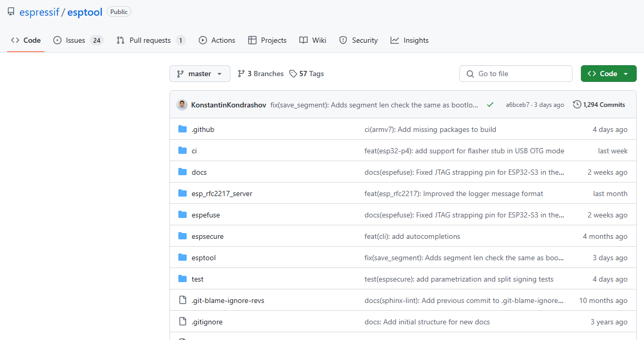Open the ci folder
Image resolution: width=644 pixels, height=340 pixels.
click(194, 151)
